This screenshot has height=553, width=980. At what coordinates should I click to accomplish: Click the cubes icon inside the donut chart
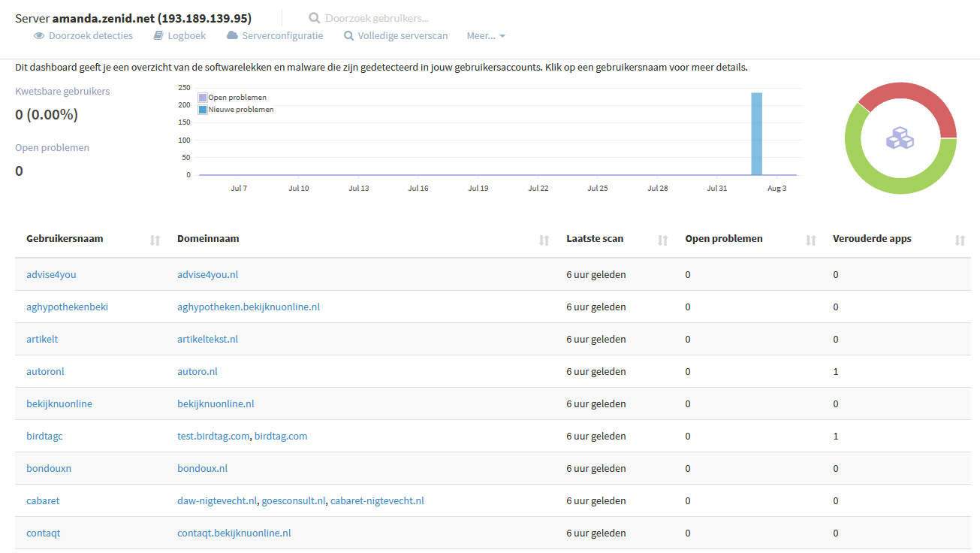(900, 138)
